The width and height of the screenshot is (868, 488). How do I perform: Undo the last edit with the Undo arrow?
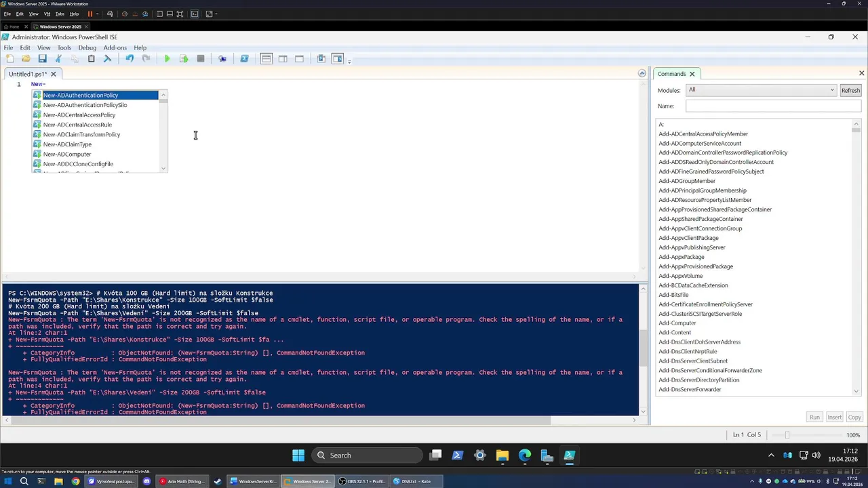[x=130, y=59]
